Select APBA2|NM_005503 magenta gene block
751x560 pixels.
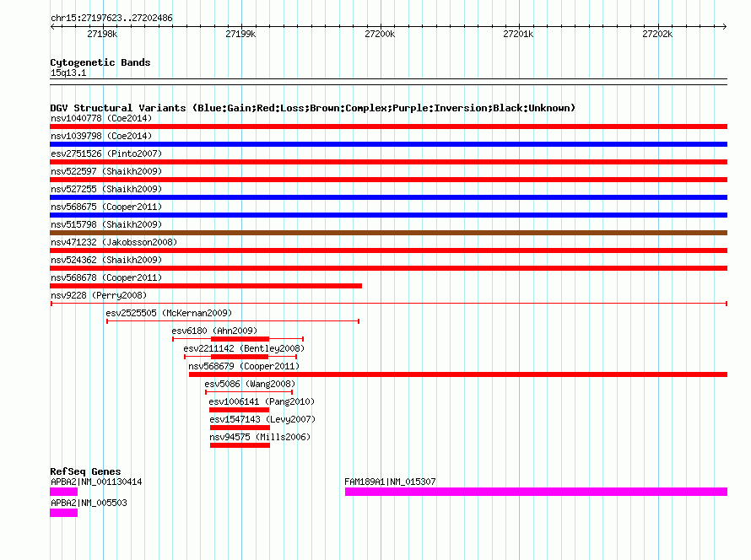[63, 513]
